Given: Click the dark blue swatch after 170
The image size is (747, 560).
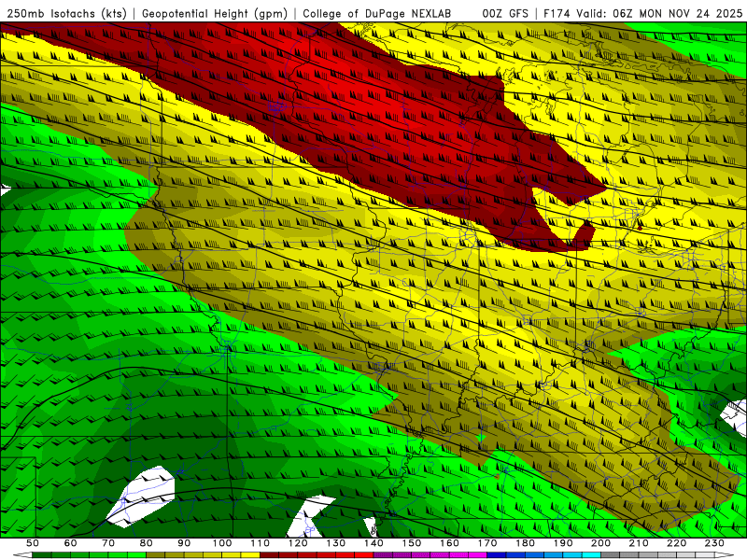Looking at the screenshot, I should [497, 554].
